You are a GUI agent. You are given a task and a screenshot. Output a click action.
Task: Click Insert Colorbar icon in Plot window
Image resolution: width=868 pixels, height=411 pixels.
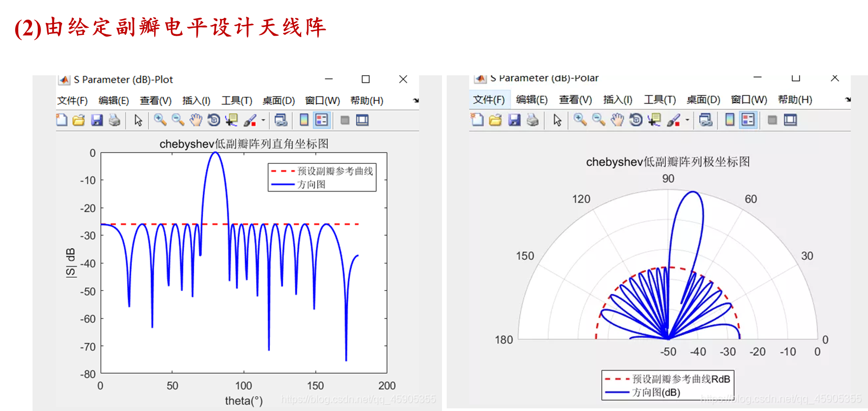click(304, 120)
